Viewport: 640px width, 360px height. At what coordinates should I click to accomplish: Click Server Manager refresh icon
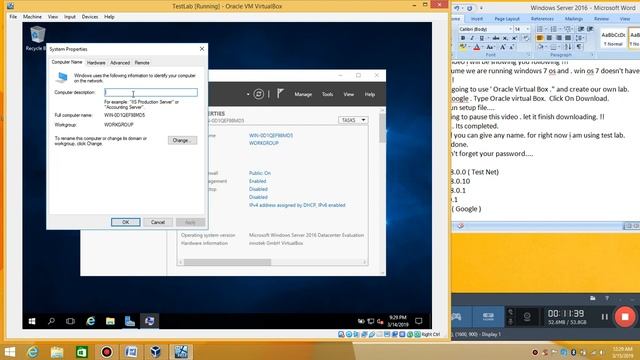click(x=258, y=94)
